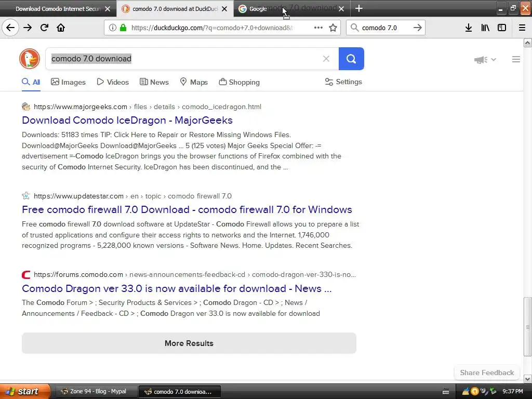Image resolution: width=532 pixels, height=399 pixels.
Task: Click the page scrollbar down arrow
Action: point(528,379)
